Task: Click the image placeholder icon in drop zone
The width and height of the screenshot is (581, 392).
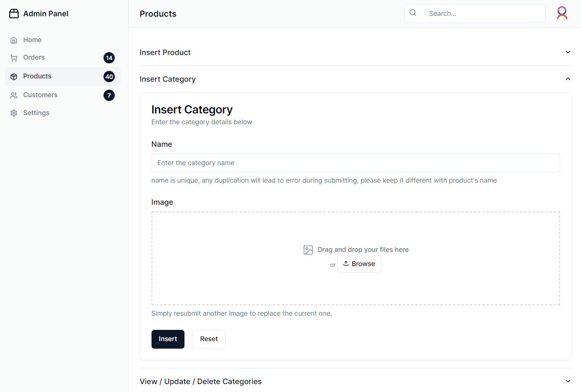Action: (308, 250)
